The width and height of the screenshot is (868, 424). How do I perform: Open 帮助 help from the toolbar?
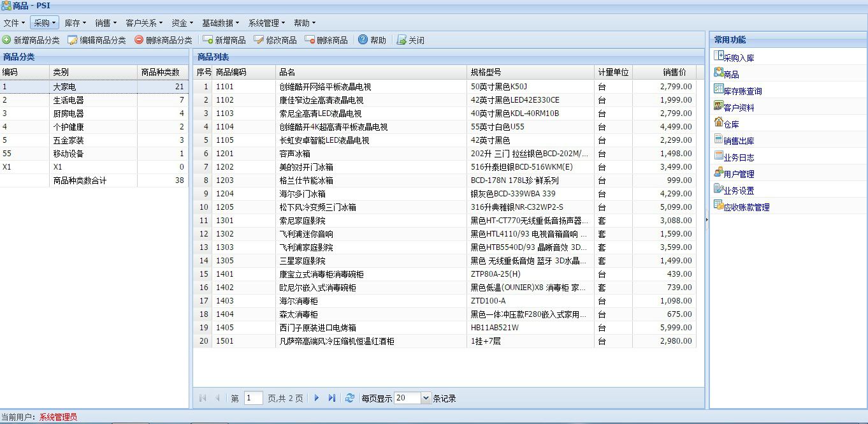(372, 40)
